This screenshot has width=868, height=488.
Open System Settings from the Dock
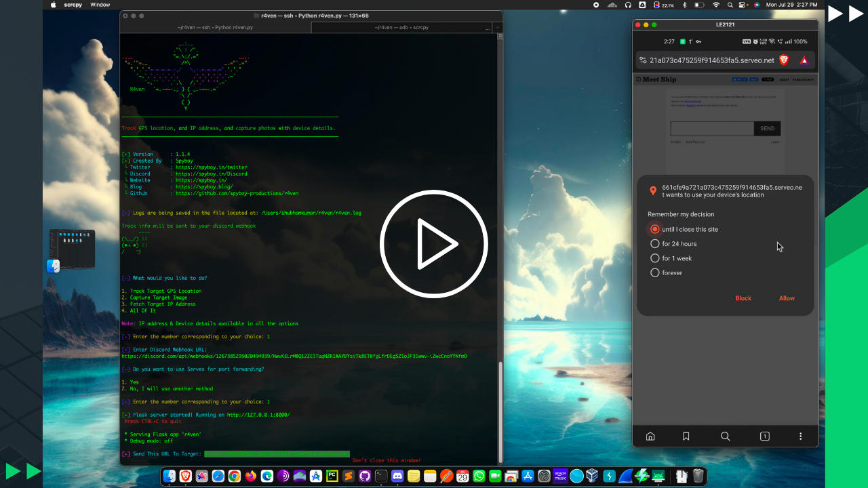544,476
